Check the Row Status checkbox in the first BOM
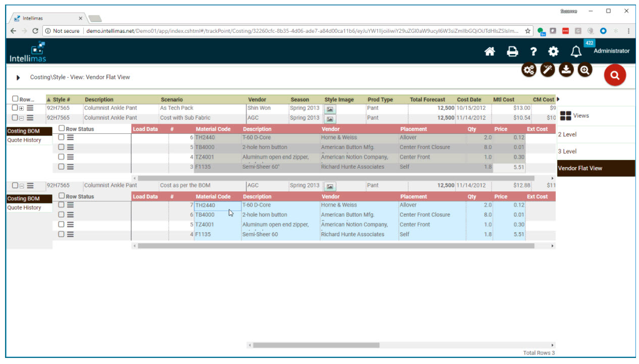Screen dimensions: 639x364 tap(62, 128)
